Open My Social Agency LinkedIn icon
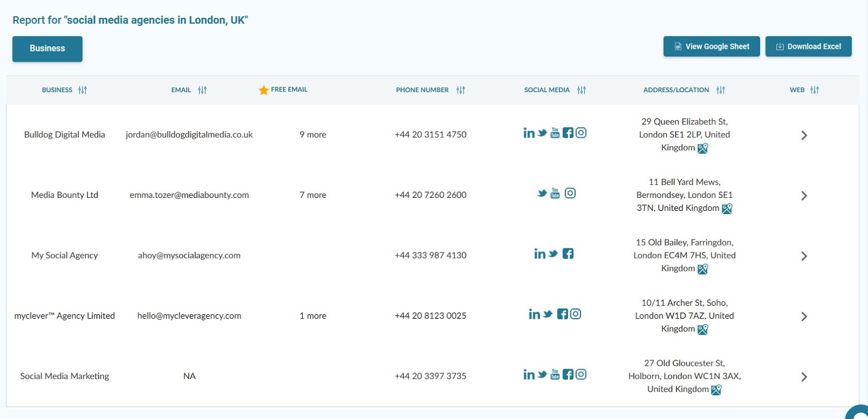Viewport: 868px width, 419px height. coord(540,254)
